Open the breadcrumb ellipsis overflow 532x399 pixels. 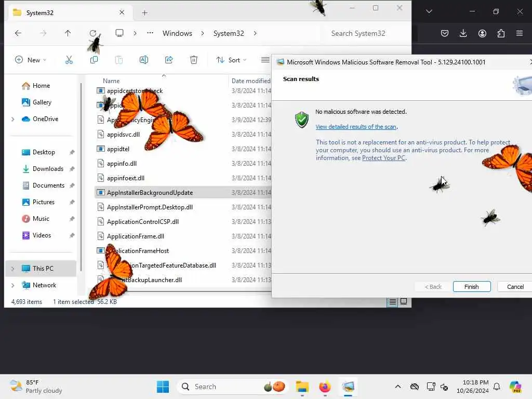point(150,33)
